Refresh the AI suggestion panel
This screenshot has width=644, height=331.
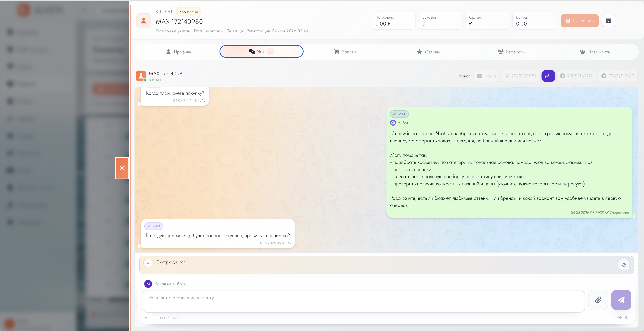click(624, 265)
